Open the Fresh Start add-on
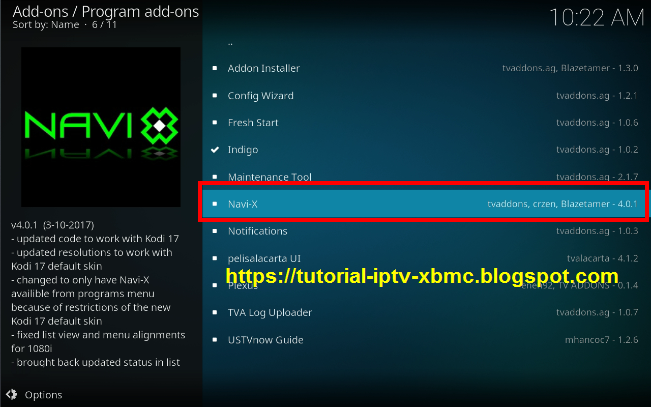651x407 pixels. tap(424, 123)
